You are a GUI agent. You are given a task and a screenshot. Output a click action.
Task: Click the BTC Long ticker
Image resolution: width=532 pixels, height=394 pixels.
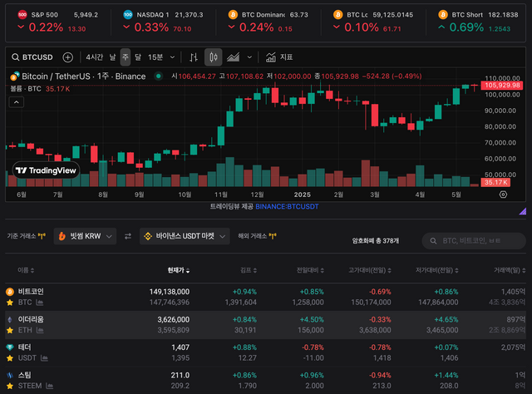(x=373, y=22)
